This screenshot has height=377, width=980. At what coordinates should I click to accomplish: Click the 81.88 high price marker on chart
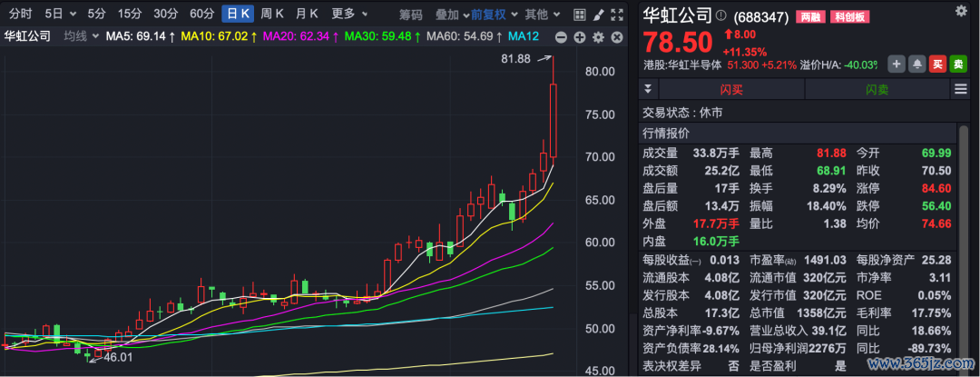[515, 59]
